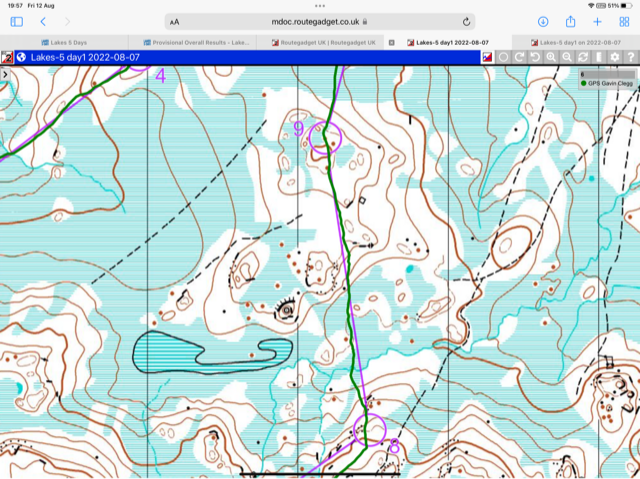Rotate map clockwise with toolbar arrow

click(x=519, y=58)
